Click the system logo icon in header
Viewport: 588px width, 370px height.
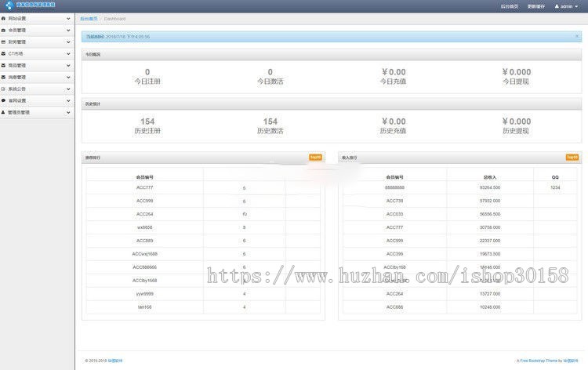[x=9, y=6]
